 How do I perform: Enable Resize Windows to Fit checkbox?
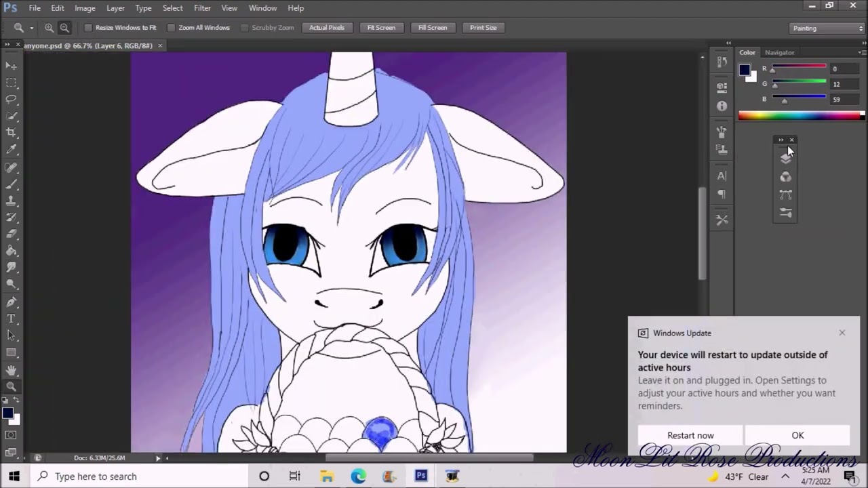coord(88,28)
